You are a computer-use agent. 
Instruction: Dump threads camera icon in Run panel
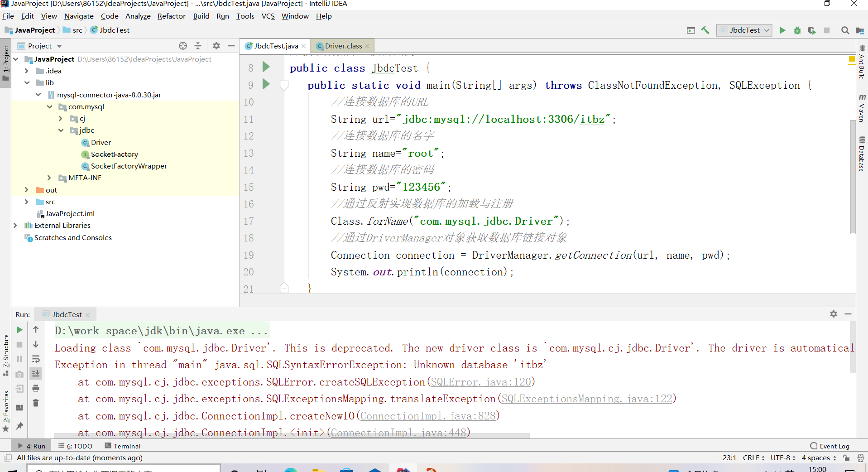point(19,374)
